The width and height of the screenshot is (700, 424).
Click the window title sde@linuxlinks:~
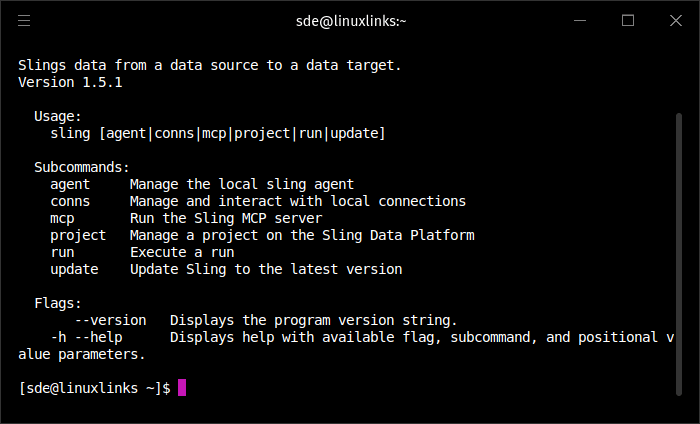coord(350,20)
